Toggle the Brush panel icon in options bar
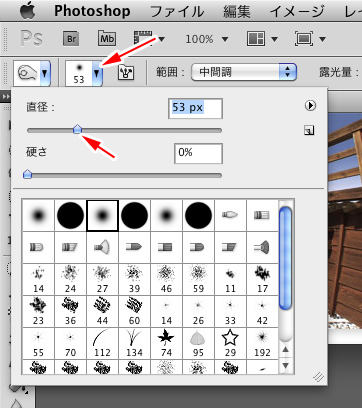This screenshot has width=362, height=408. (x=126, y=72)
